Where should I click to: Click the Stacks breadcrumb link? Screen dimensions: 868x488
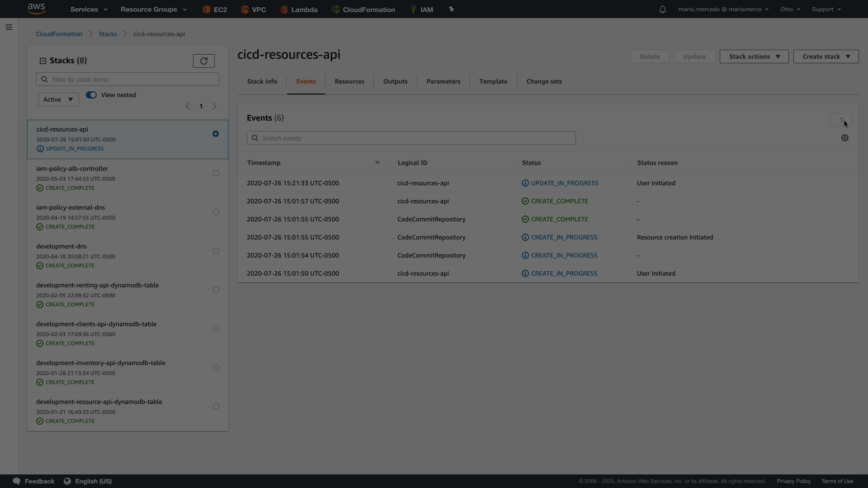click(x=108, y=34)
